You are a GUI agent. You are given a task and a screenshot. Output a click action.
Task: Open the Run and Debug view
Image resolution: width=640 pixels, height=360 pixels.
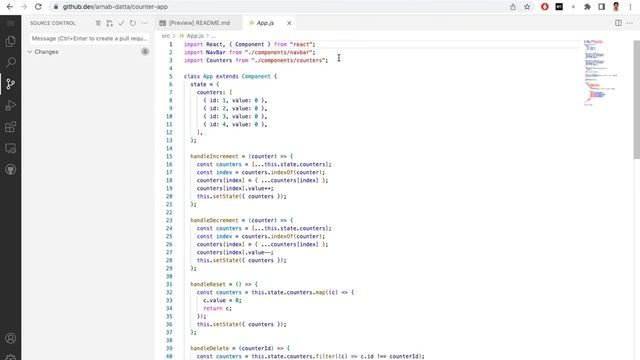tap(11, 105)
